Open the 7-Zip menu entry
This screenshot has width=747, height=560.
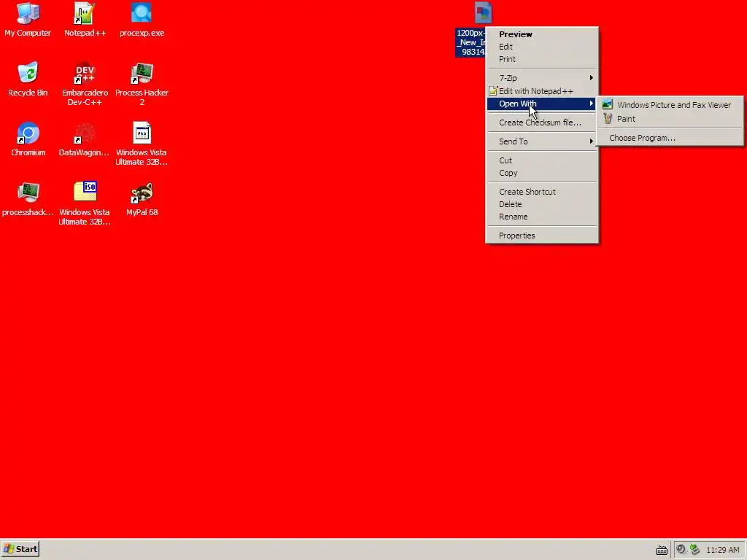pos(542,77)
